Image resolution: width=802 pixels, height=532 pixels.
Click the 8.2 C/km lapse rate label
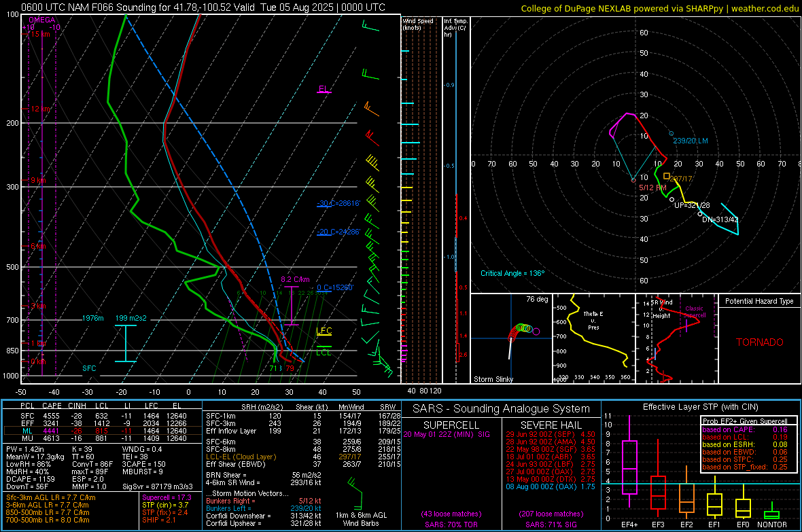(295, 279)
